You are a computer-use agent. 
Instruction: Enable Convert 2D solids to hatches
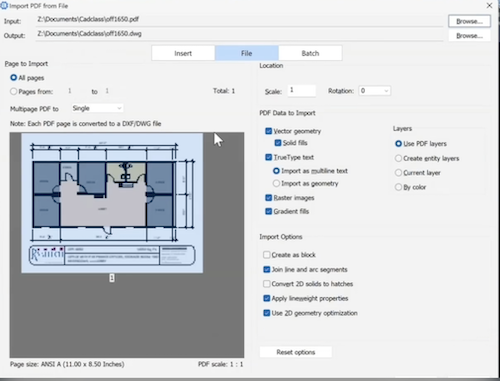(x=267, y=284)
